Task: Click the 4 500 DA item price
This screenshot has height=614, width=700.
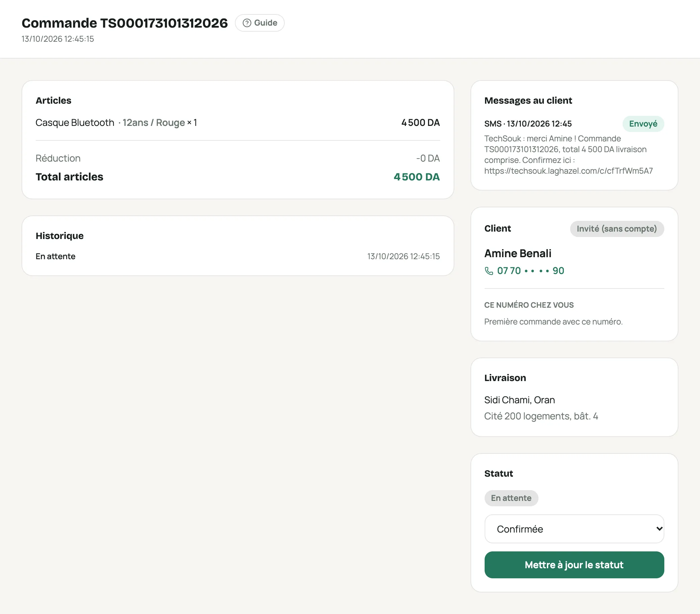Action: point(421,123)
